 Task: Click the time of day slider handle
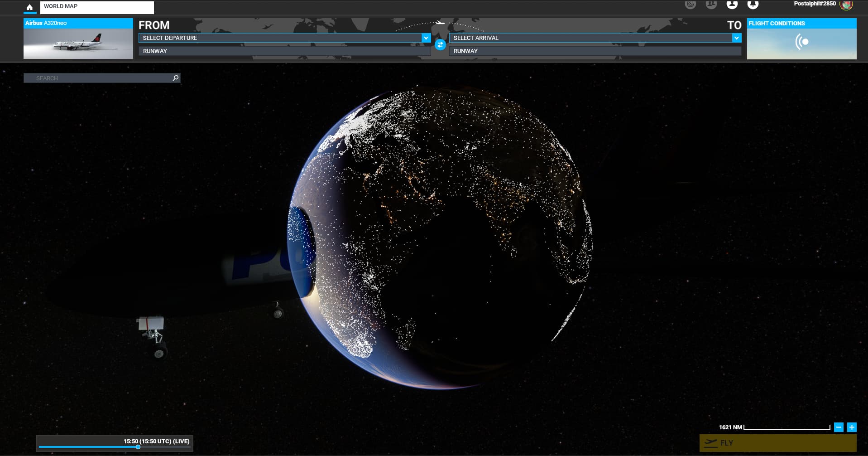[x=138, y=447]
